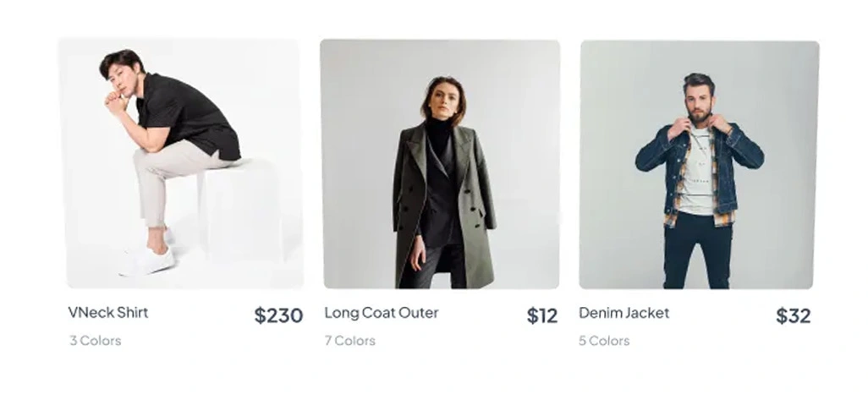Image resolution: width=868 pixels, height=394 pixels.
Task: Click the VNeck Shirt product title
Action: point(108,312)
